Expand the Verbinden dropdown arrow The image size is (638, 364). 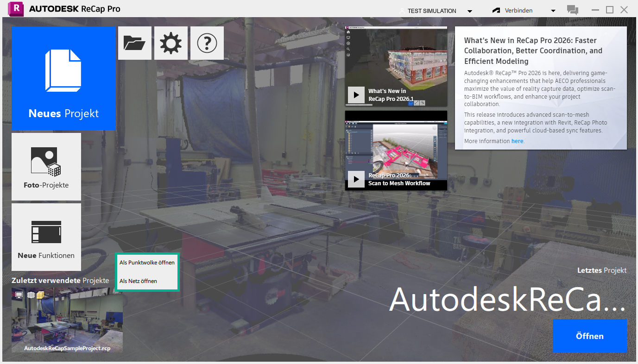point(553,11)
